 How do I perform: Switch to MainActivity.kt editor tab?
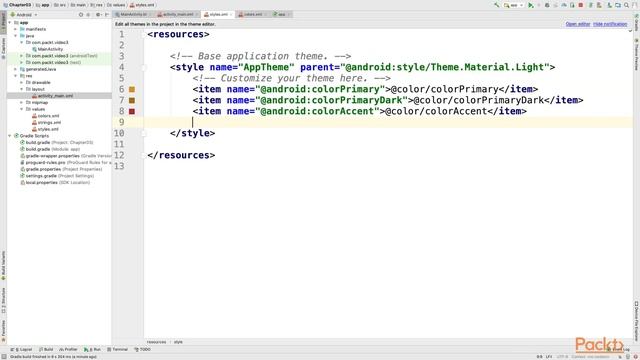tap(133, 14)
